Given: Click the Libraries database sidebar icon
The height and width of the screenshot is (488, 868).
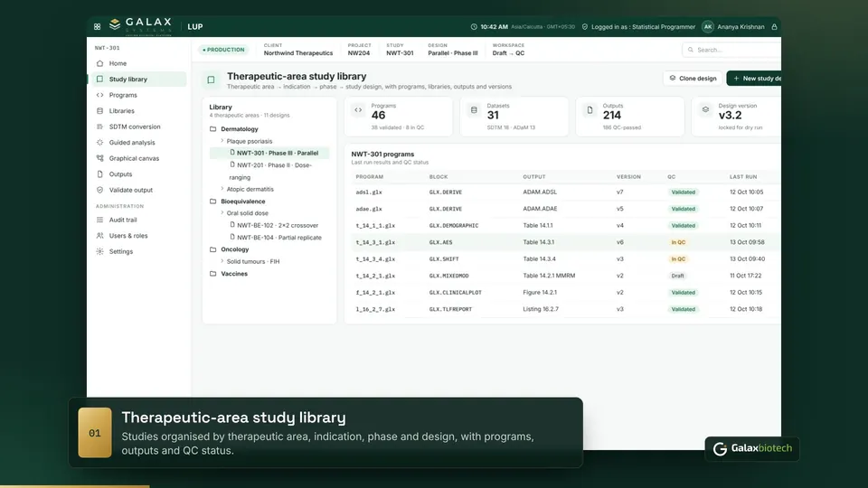Looking at the screenshot, I should click(x=99, y=110).
